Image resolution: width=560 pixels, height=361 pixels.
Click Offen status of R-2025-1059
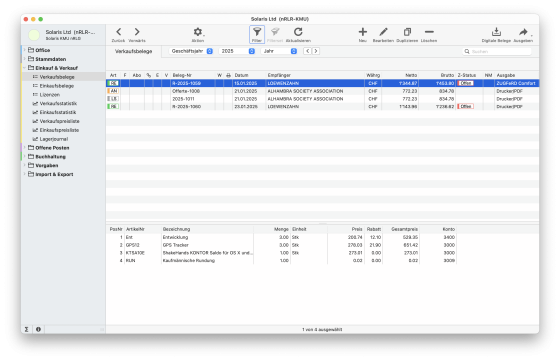pyautogui.click(x=466, y=83)
